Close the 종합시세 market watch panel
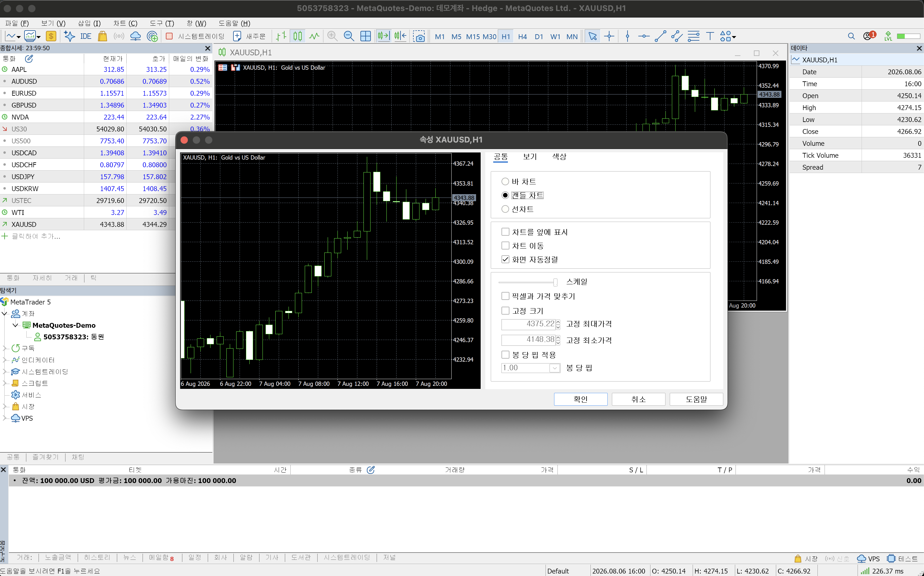 click(208, 48)
